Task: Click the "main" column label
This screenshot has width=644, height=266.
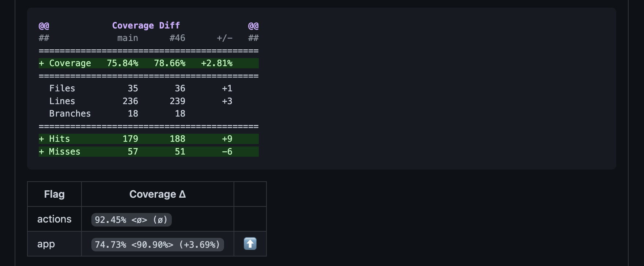Action: [x=128, y=38]
